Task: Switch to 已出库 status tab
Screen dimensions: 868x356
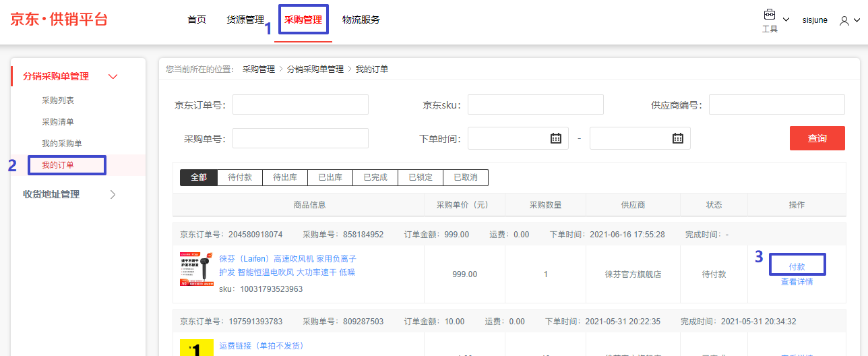Action: click(330, 177)
